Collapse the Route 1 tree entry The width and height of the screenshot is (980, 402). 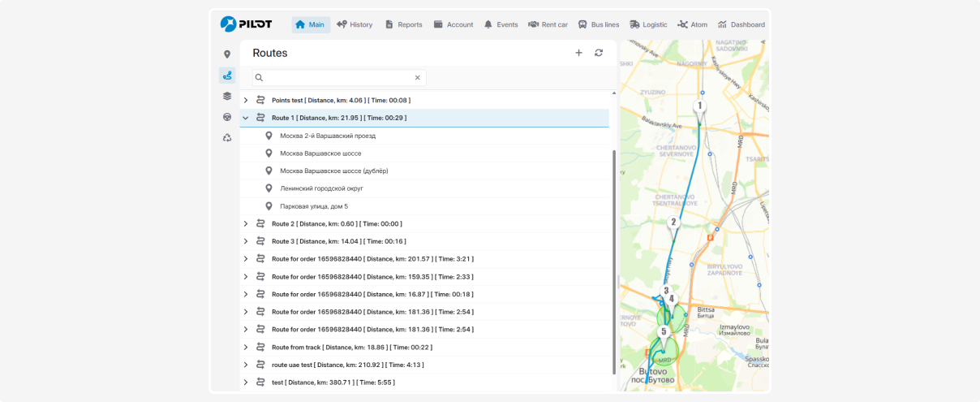click(x=246, y=118)
